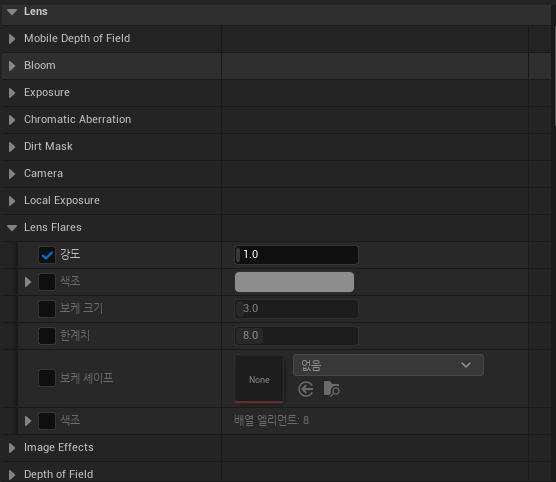Click the 한계치 value field 8.0
This screenshot has width=556, height=482.
click(x=296, y=336)
